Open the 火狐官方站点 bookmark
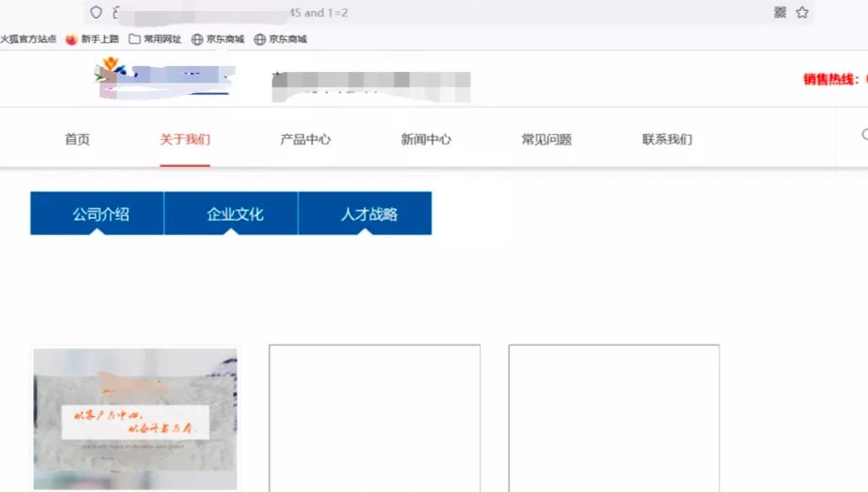Viewport: 868px width, 492px height. click(x=29, y=39)
